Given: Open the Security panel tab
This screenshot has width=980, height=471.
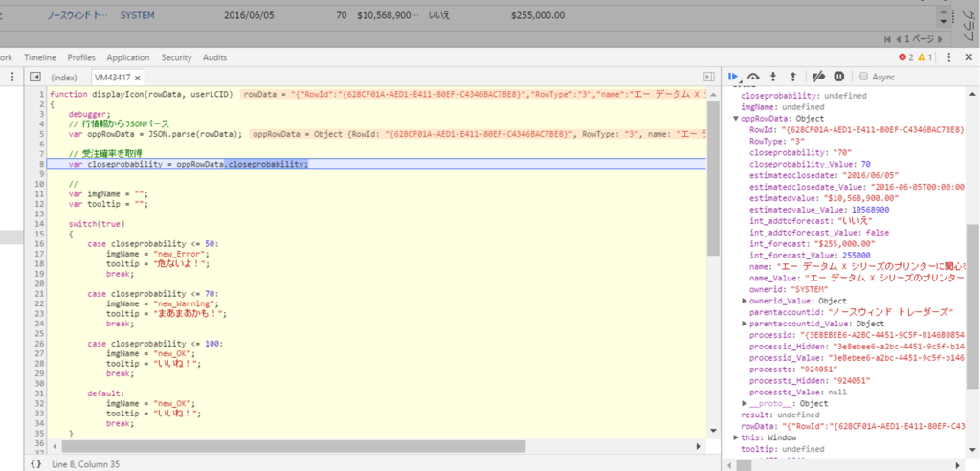Looking at the screenshot, I should point(176,57).
